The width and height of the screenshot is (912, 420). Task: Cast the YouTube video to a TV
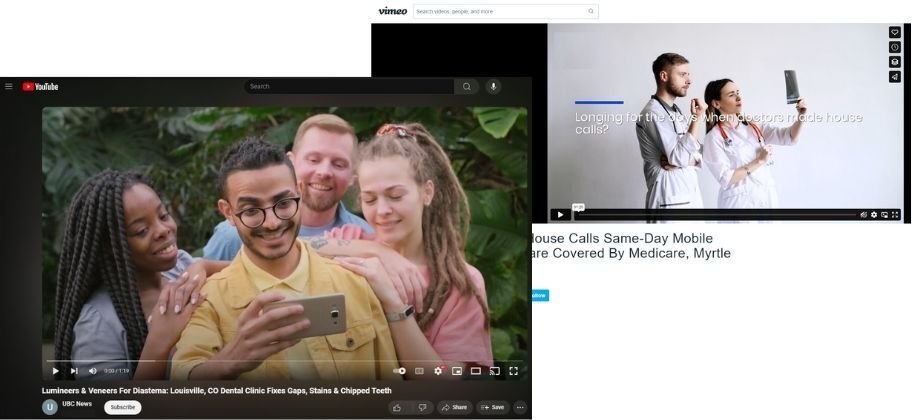494,371
